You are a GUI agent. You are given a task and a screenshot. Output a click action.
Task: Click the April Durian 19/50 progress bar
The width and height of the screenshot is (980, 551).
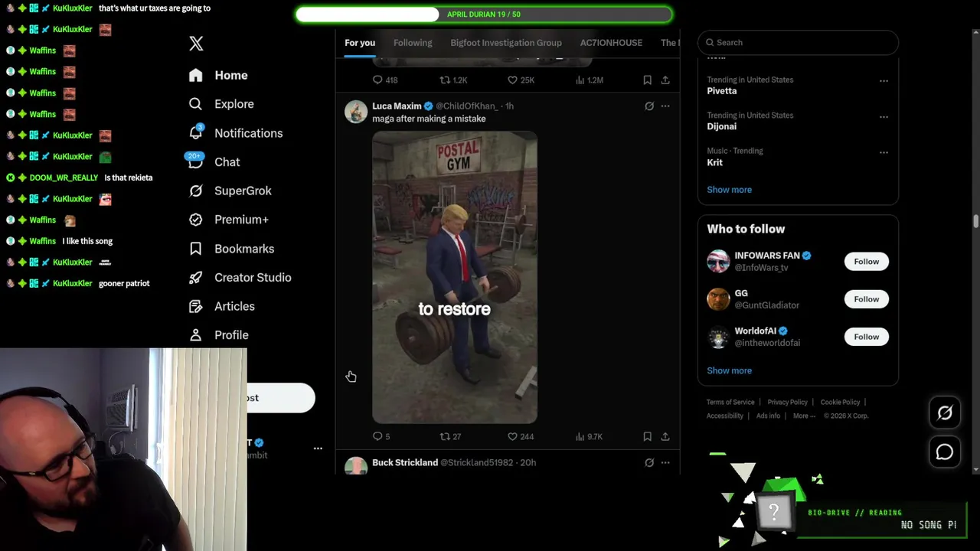tap(484, 15)
